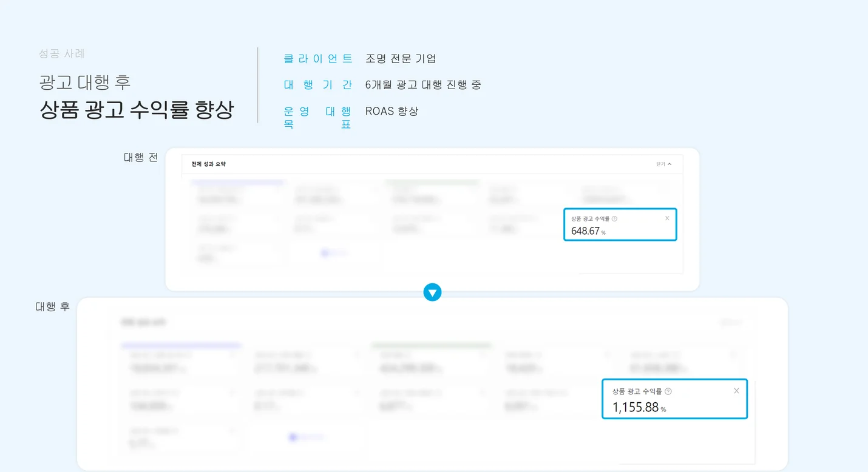The width and height of the screenshot is (868, 472).
Task: Click the 6개월 광고 대행 진행 중 text
Action: (x=423, y=85)
